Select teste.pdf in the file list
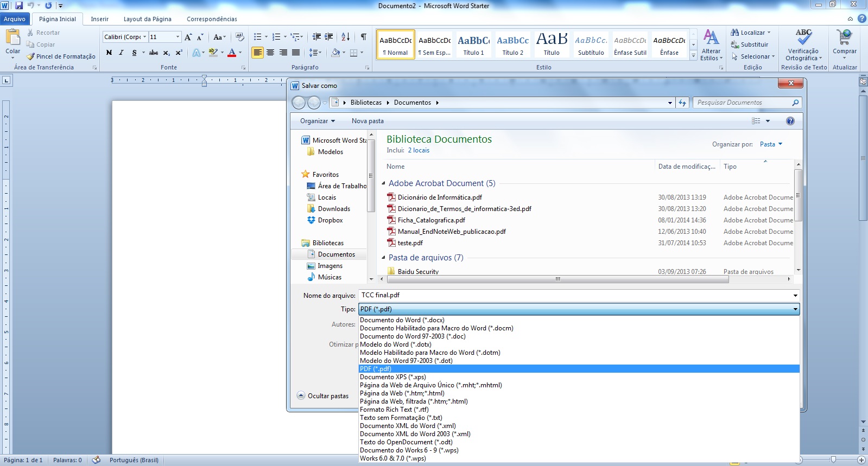Screen dimensions: 868x466 tap(410, 243)
